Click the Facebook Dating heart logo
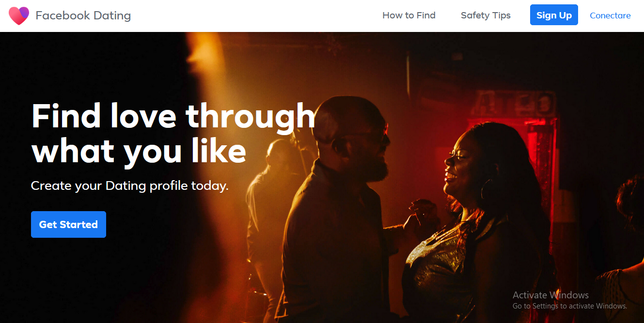The height and width of the screenshot is (323, 644). [19, 15]
